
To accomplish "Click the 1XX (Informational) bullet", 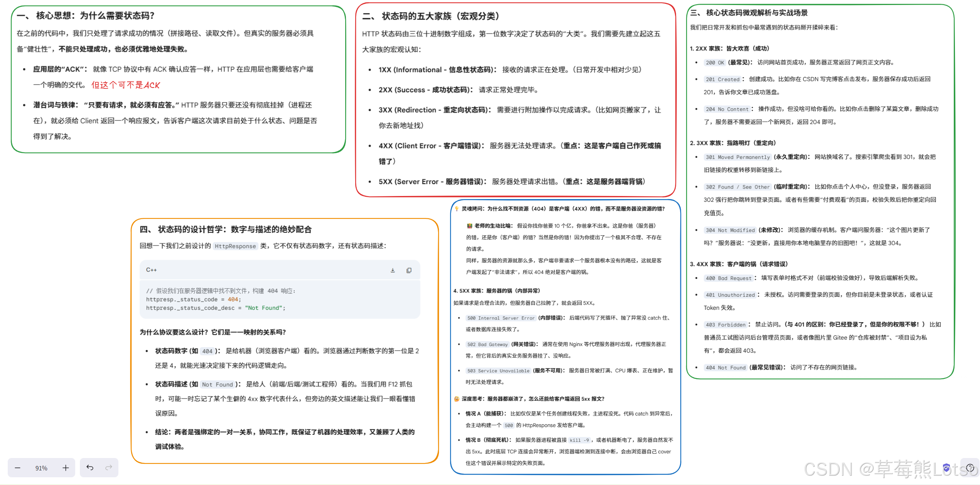I will coord(510,70).
